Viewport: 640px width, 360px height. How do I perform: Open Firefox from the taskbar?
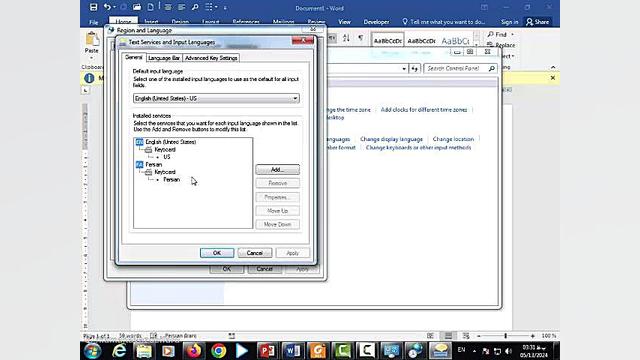tap(193, 351)
